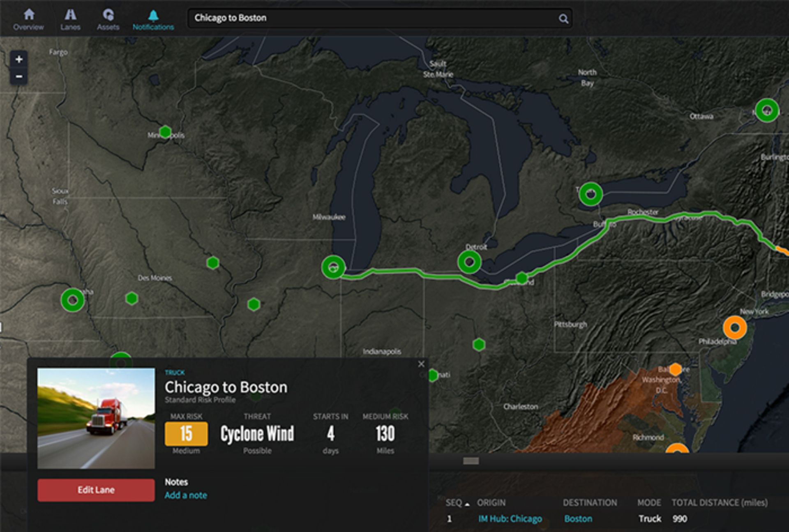Viewport: 789px width, 532px height.
Task: Select the green hexagon marker at Minneapolis
Action: (x=165, y=132)
